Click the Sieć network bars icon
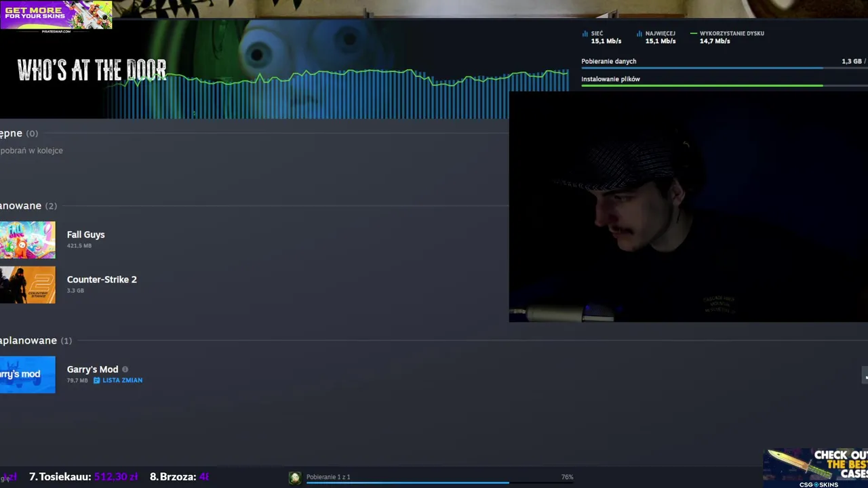 585,33
